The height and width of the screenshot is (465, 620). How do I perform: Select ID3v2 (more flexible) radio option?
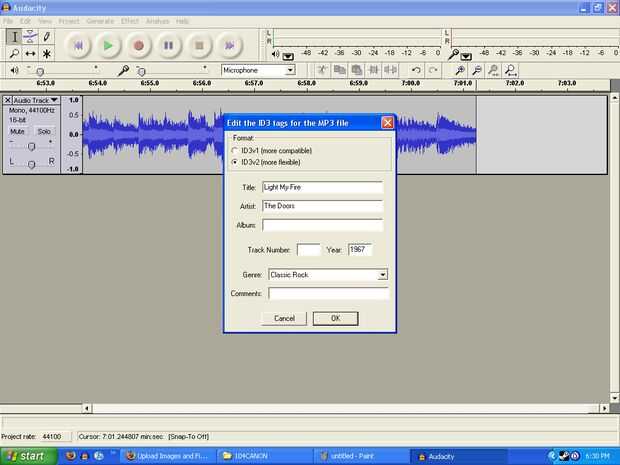[235, 162]
